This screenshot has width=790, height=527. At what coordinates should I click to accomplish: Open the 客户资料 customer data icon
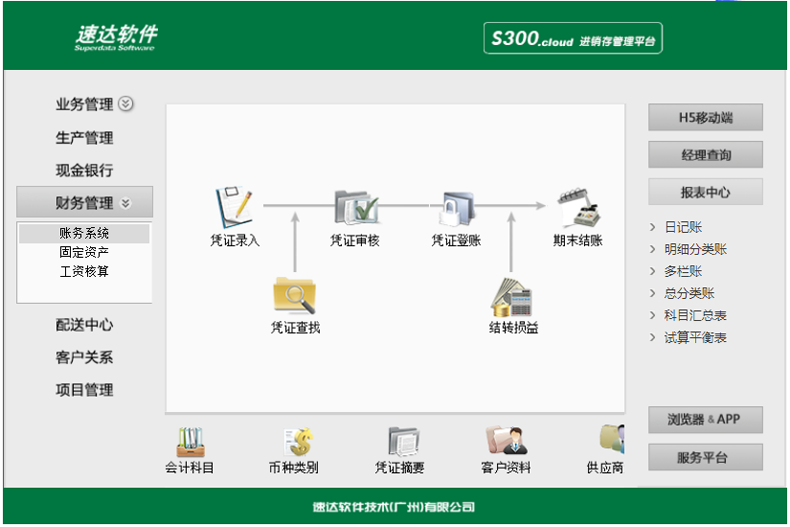[506, 441]
